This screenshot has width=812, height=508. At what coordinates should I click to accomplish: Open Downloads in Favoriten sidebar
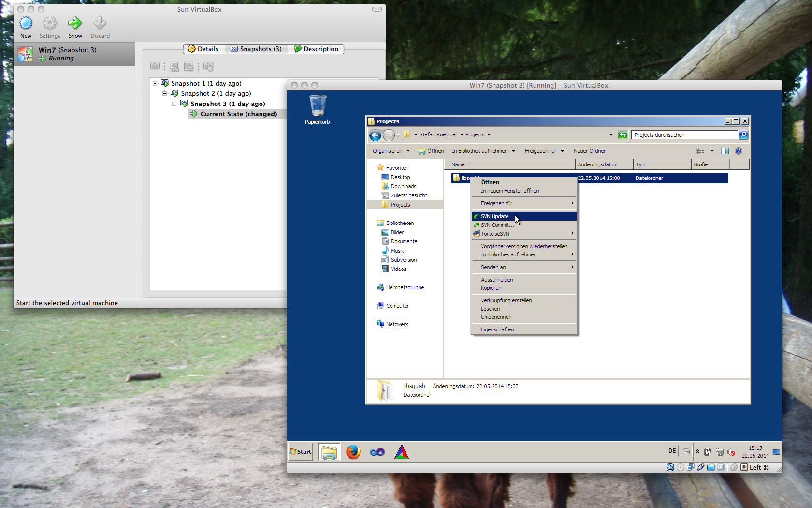[403, 186]
